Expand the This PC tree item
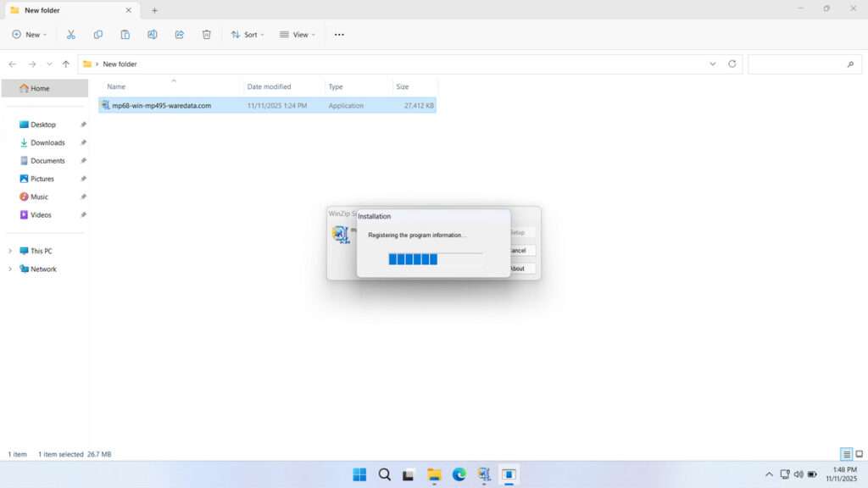Image resolution: width=868 pixels, height=488 pixels. 10,251
